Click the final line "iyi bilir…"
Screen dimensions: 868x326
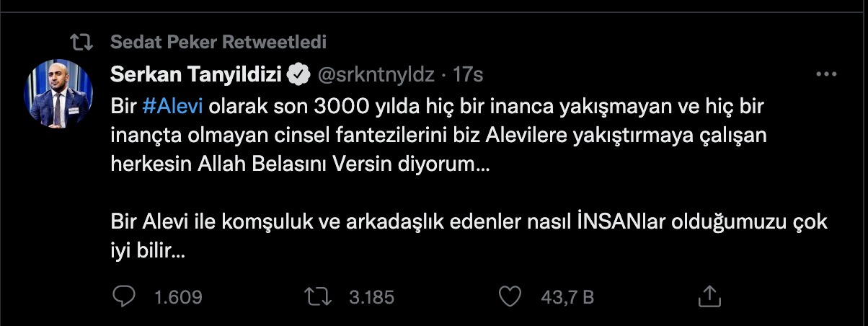(149, 250)
